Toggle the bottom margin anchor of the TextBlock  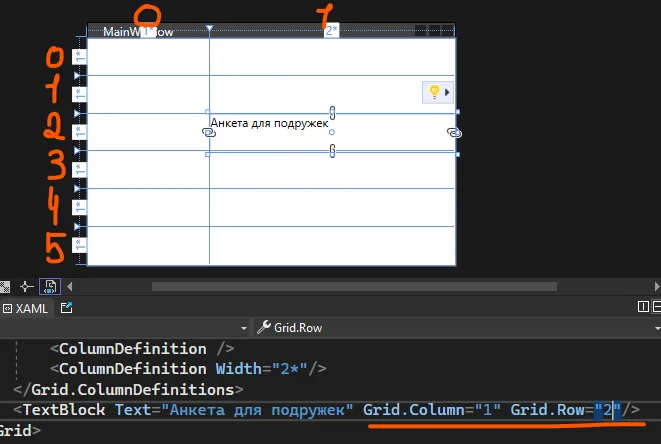(x=332, y=151)
